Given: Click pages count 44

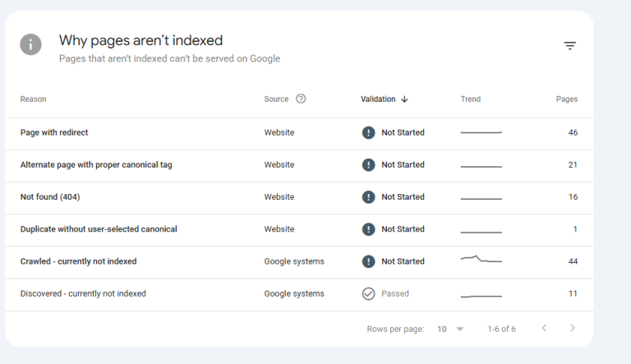Looking at the screenshot, I should (x=573, y=261).
